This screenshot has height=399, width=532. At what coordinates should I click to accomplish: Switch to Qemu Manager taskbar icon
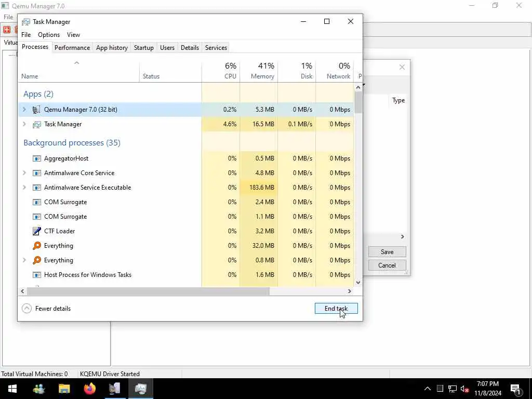(x=115, y=389)
